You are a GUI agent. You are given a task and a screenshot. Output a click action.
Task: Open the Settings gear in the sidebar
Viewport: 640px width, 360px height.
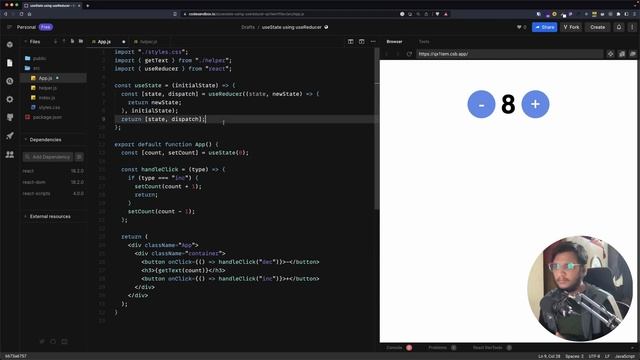(10, 99)
